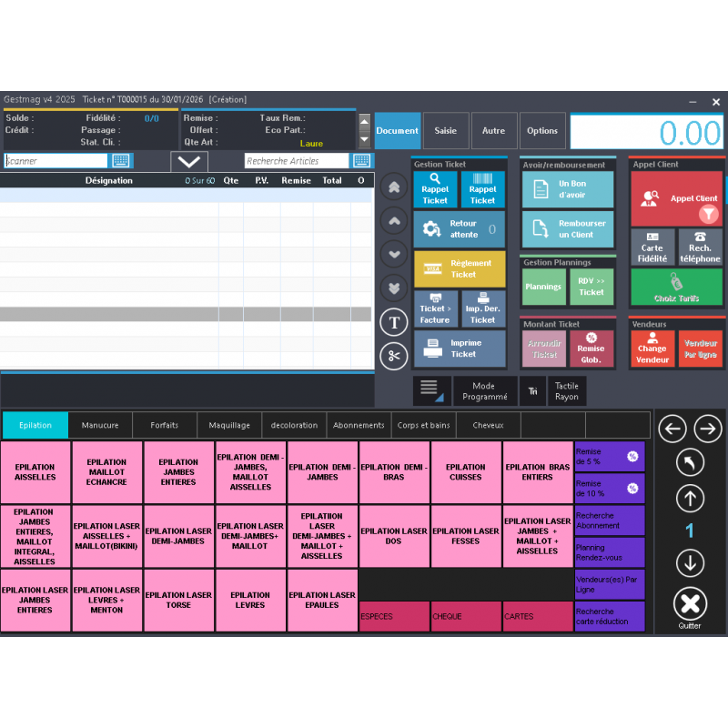This screenshot has width=728, height=728.
Task: Toggle Mode Programmé
Action: pyautogui.click(x=484, y=391)
